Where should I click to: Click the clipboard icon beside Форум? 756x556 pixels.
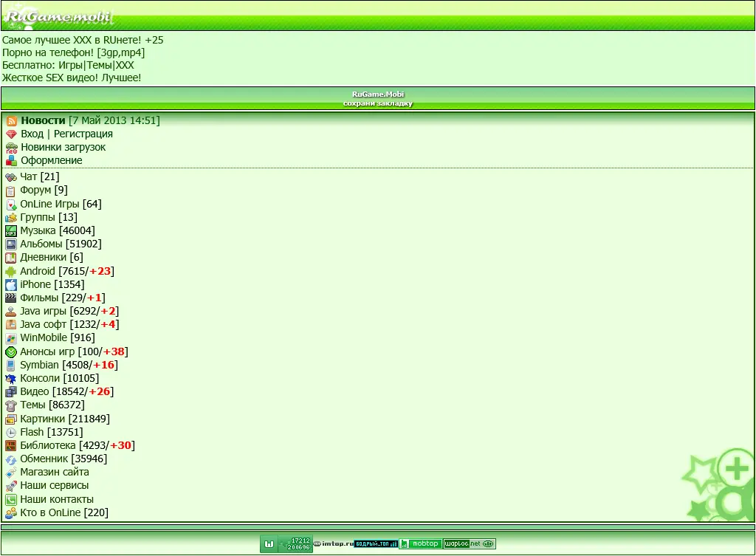click(10, 191)
